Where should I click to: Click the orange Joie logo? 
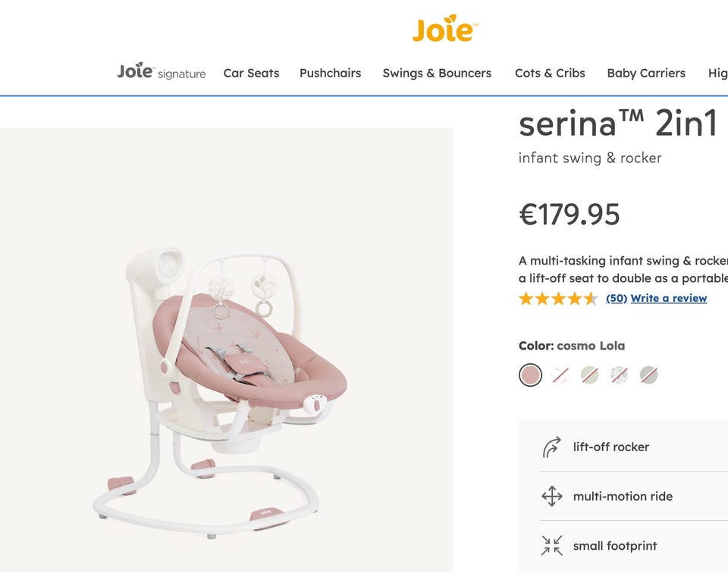pos(444,29)
